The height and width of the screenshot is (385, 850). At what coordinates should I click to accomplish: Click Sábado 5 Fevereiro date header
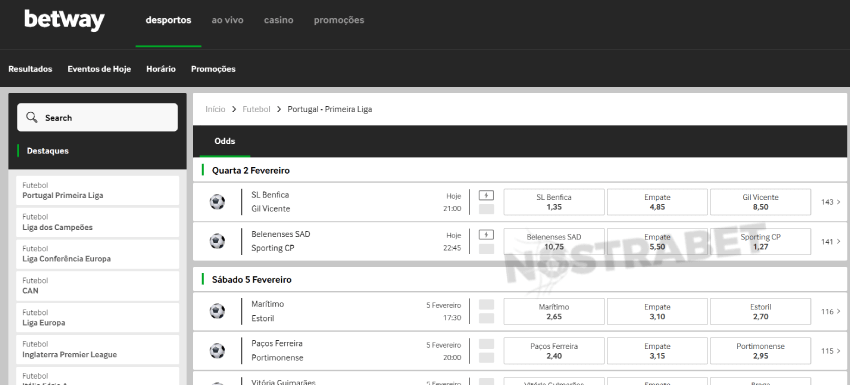pyautogui.click(x=252, y=280)
